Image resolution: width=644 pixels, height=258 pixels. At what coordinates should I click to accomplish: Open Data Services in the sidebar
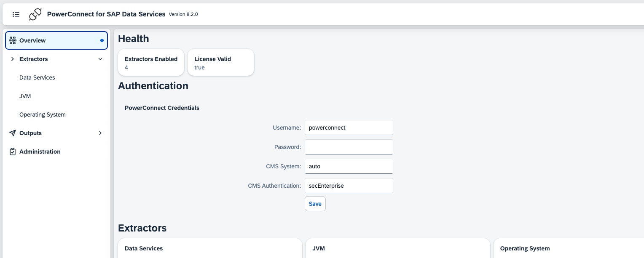[x=37, y=77]
